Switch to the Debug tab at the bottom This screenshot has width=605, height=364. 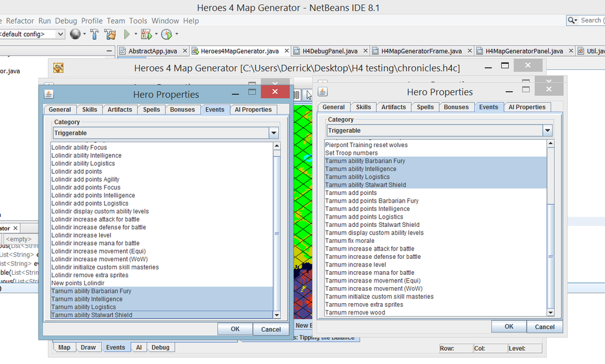coord(161,347)
